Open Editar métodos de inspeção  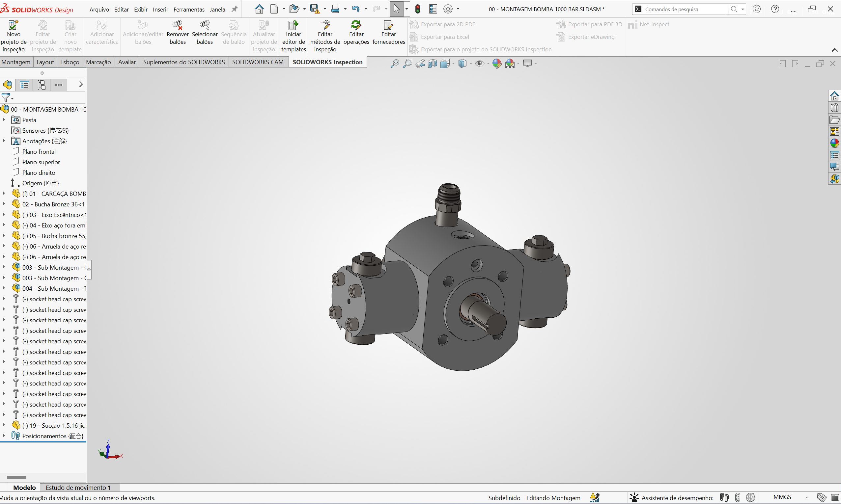coord(325,36)
